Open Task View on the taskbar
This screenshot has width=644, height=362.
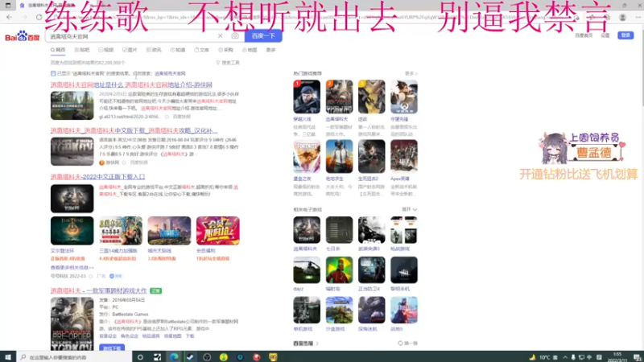tap(157, 357)
